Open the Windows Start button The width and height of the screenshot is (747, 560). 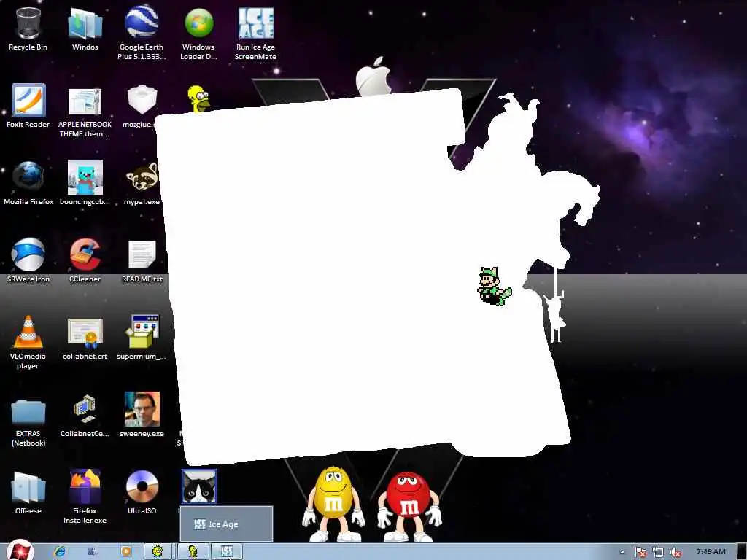pyautogui.click(x=20, y=551)
